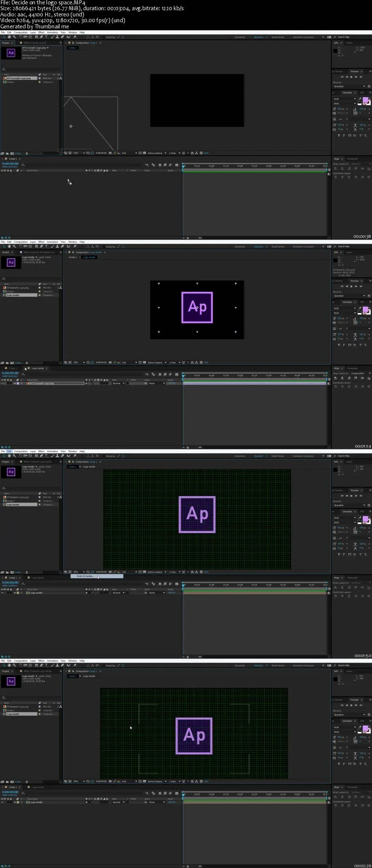
Task: Toggle Faux Bold in the 00:00:38 Character panel
Action: (339, 135)
